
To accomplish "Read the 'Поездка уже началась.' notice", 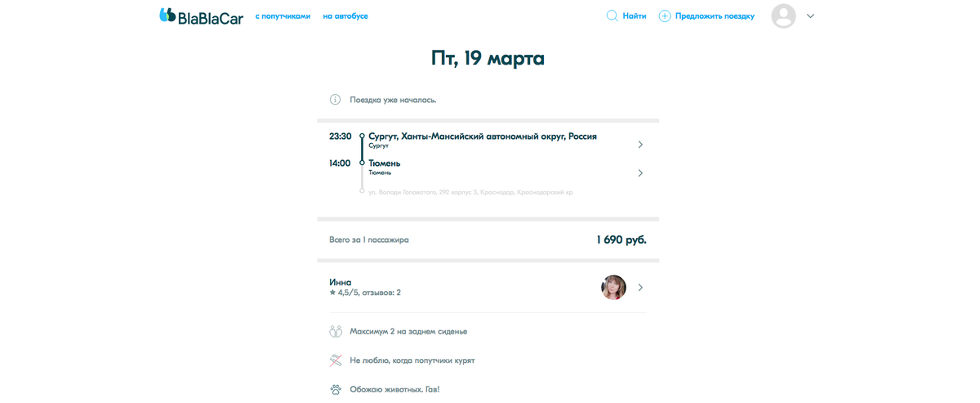I will (393, 100).
